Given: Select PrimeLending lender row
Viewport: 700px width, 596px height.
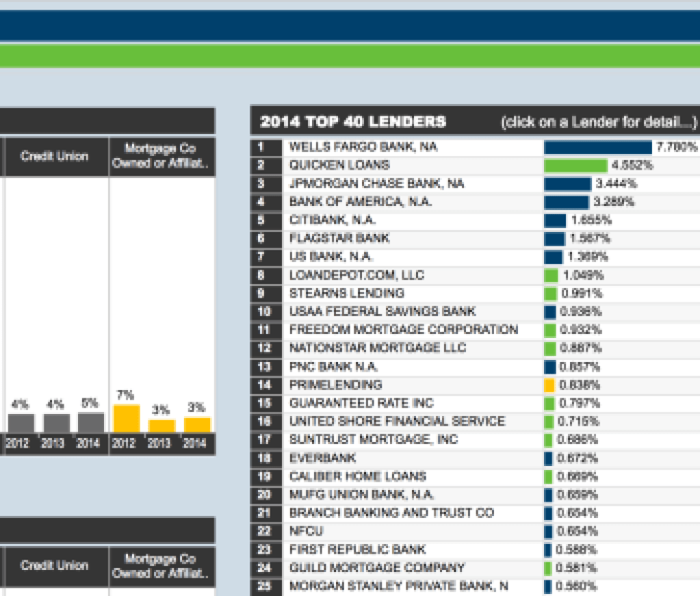Looking at the screenshot, I should tap(335, 385).
